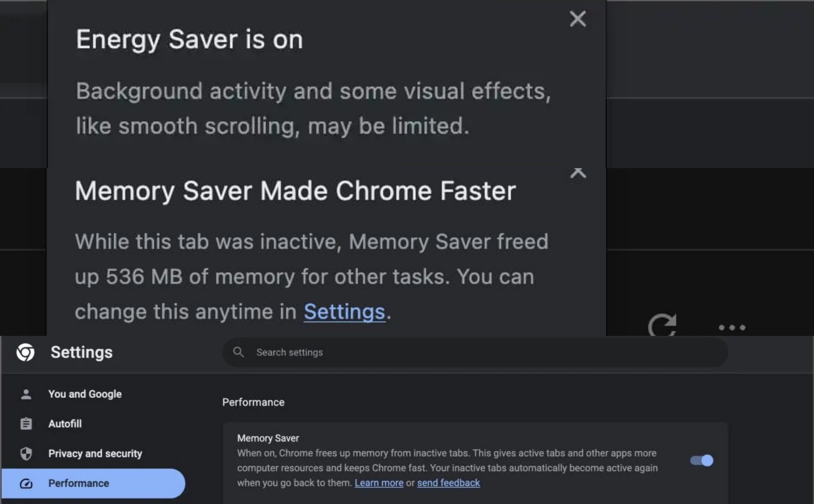Screen dimensions: 814x504
Task: Click the Learn more link
Action: click(379, 483)
